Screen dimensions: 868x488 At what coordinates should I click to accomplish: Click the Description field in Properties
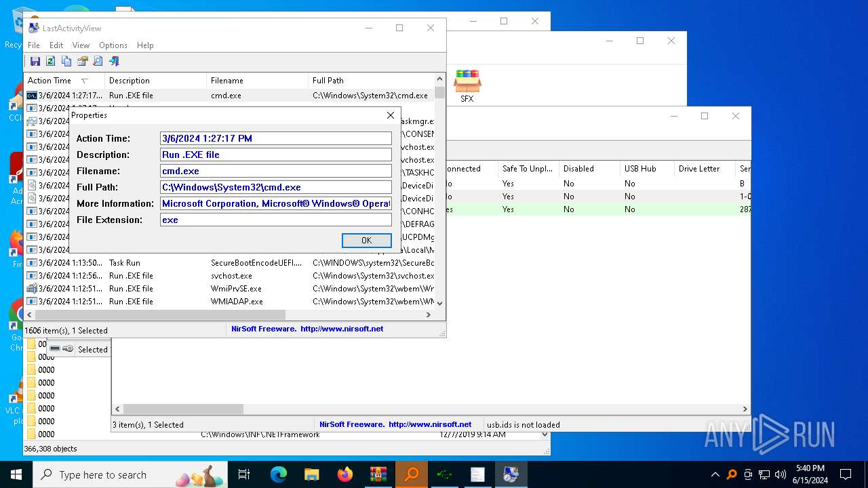point(276,155)
